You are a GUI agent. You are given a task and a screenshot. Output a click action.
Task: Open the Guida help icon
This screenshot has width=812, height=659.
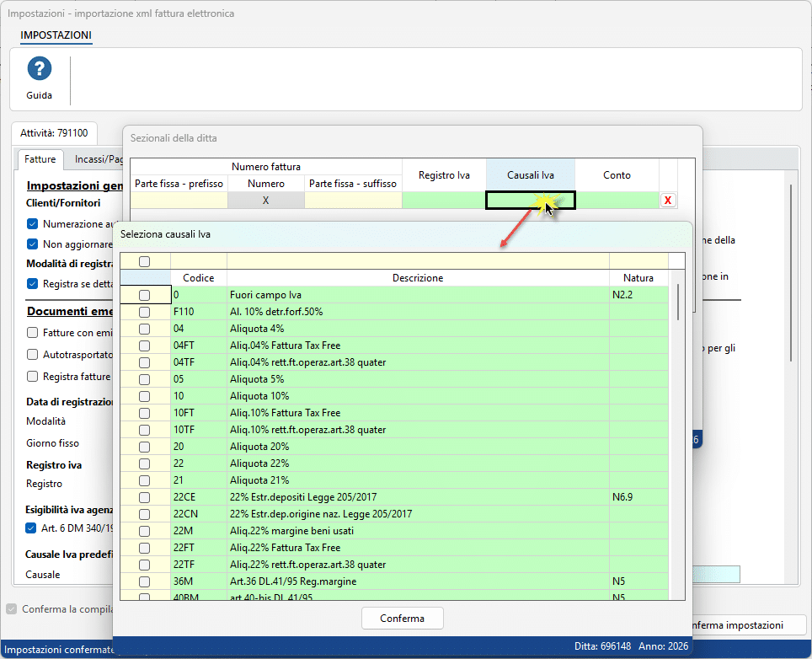[40, 69]
